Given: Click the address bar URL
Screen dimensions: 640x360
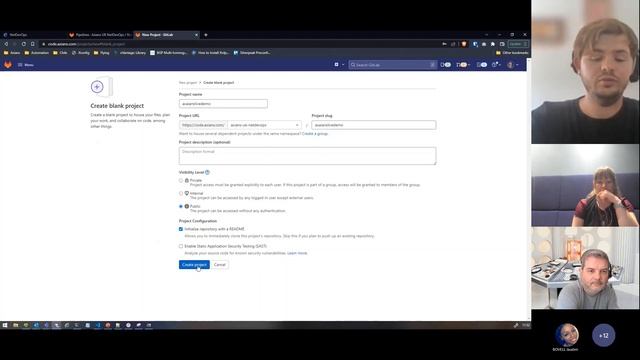Looking at the screenshot, I should tap(86, 44).
